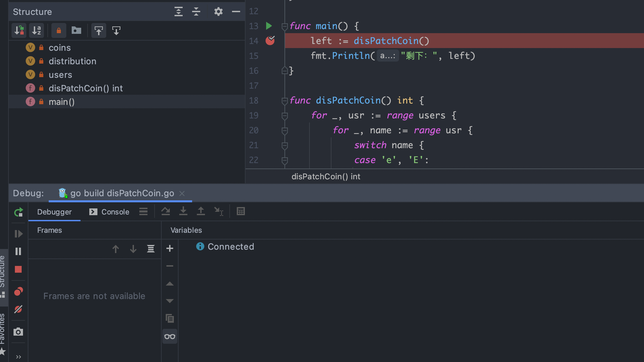Pause program execution
644x362 pixels.
18,251
